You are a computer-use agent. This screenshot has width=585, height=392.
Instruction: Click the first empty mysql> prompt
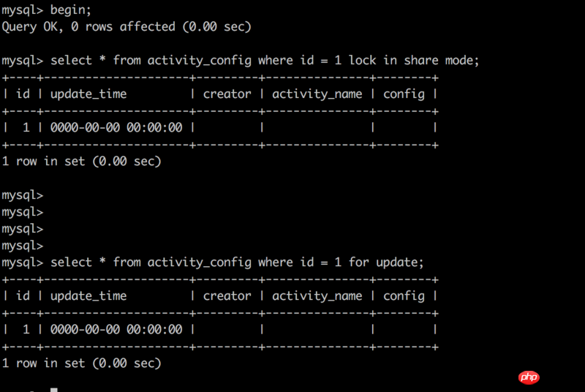(23, 195)
